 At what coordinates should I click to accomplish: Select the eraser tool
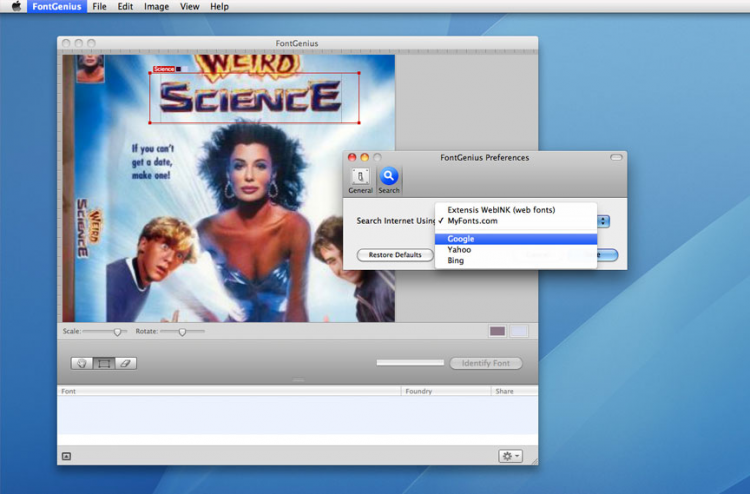point(126,363)
